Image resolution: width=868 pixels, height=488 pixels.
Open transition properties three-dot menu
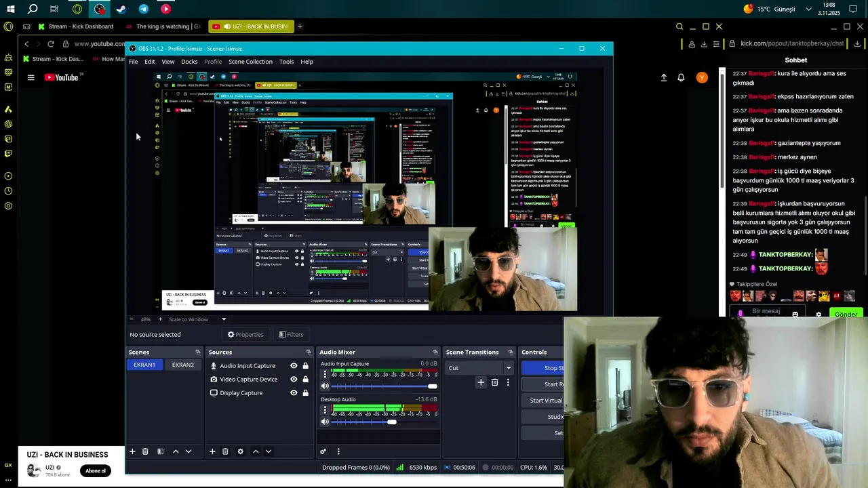(x=508, y=382)
